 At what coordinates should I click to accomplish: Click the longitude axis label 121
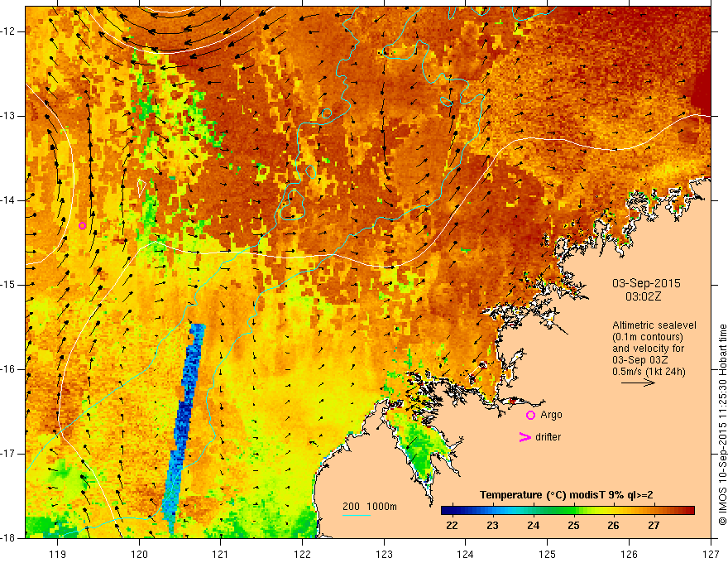click(221, 554)
